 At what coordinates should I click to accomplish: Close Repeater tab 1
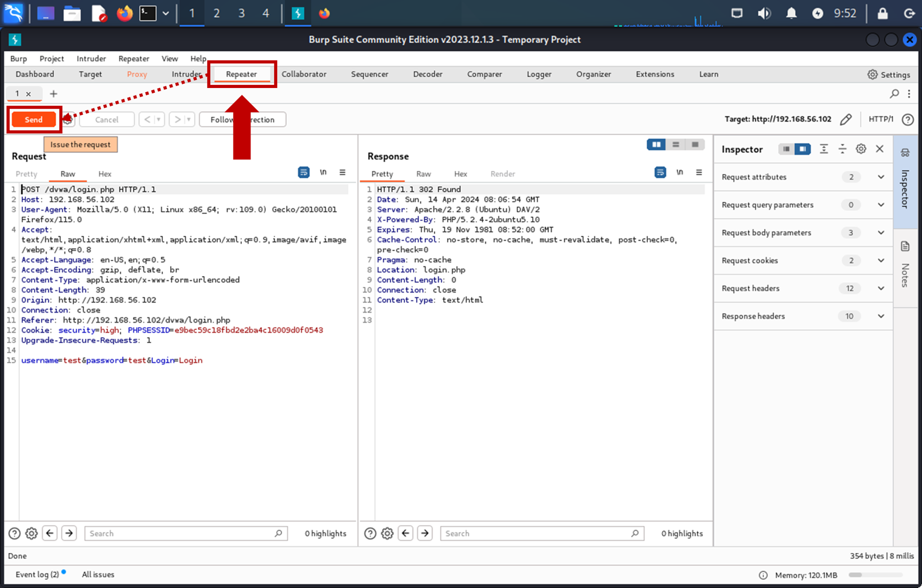pos(29,94)
